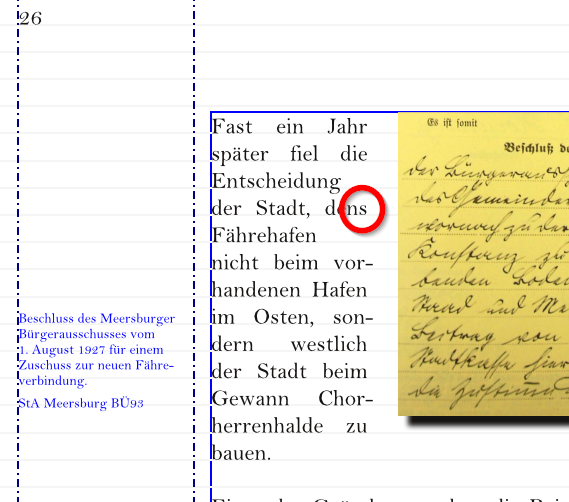569x502 pixels.
Task: Click the word 'verbindung.' in the margin note
Action: (x=53, y=381)
